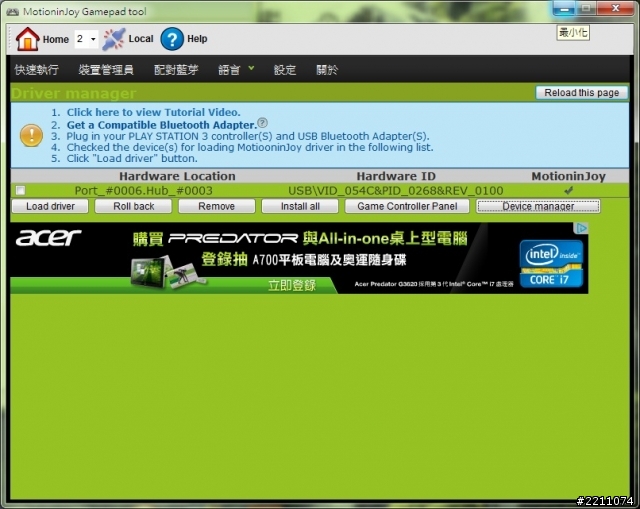Click the MotioninJoy app icon in title bar

12,11
